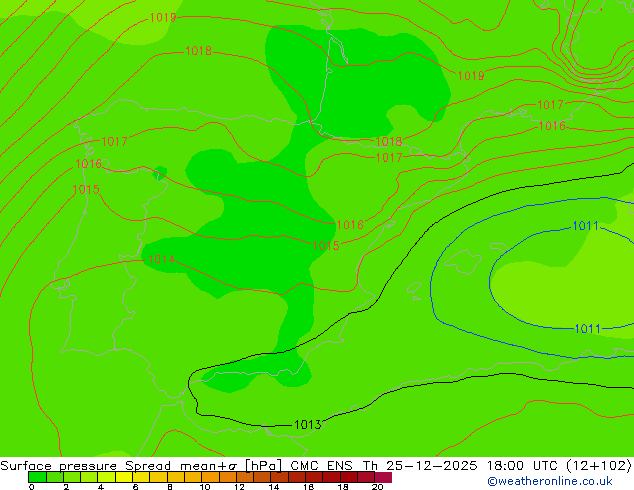
Task: Click the 1016 label in the center of the map
Action: (x=350, y=225)
